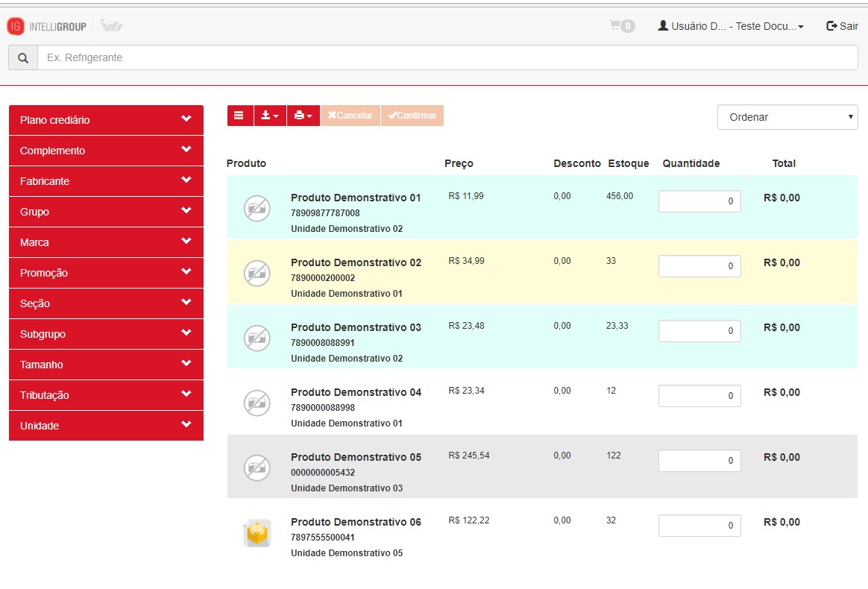Select the Produto Demonstrativo 02 name
The width and height of the screenshot is (868, 589).
pos(356,262)
